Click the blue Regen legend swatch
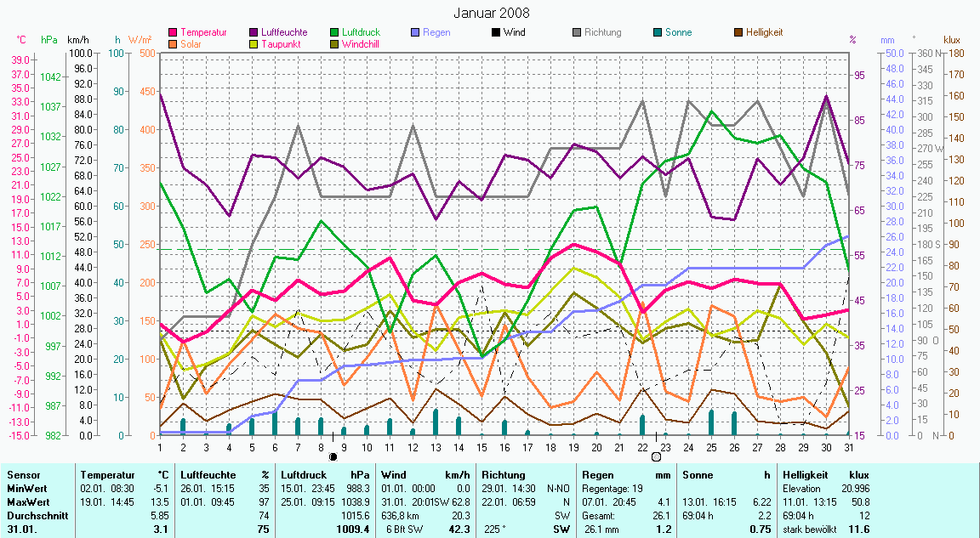 415,32
